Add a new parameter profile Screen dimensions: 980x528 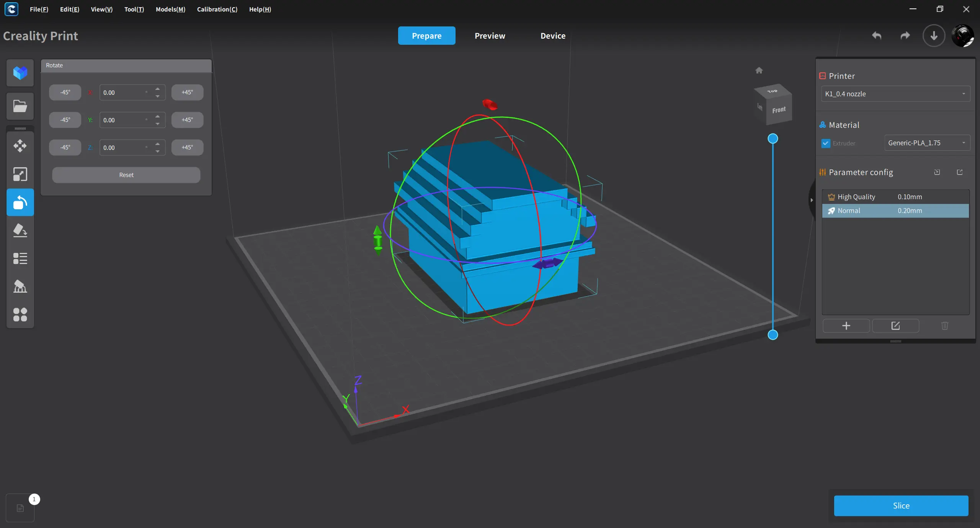pos(846,326)
